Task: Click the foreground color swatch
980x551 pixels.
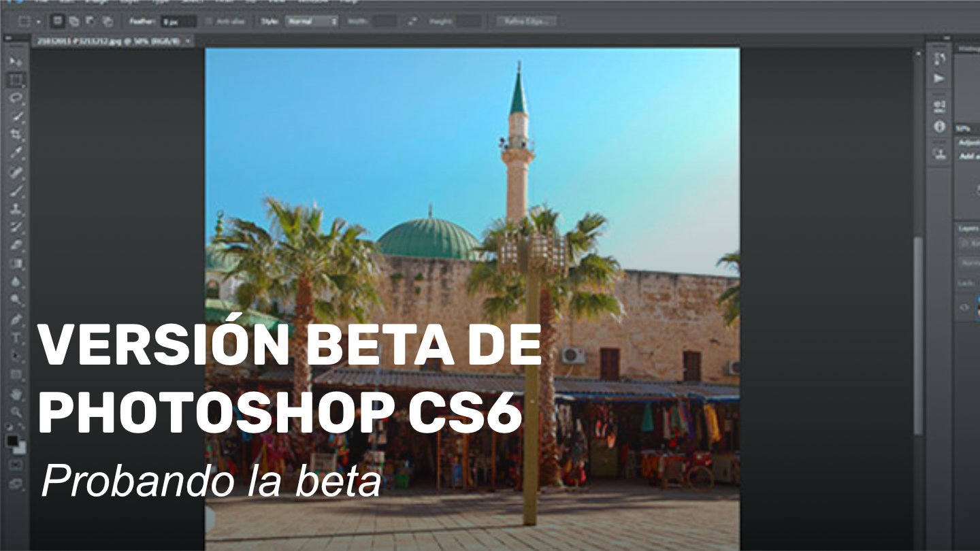Action: click(12, 441)
